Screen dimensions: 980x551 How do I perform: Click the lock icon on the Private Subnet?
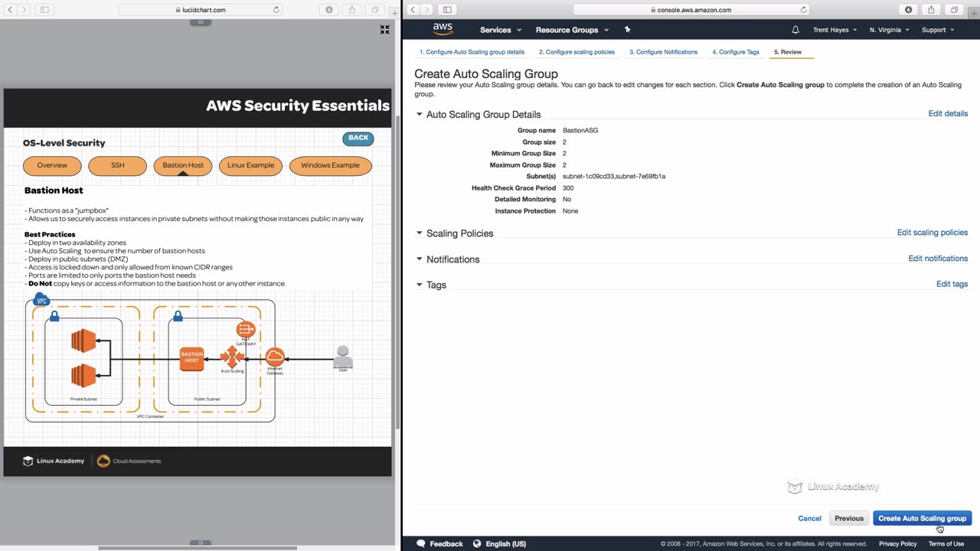54,315
